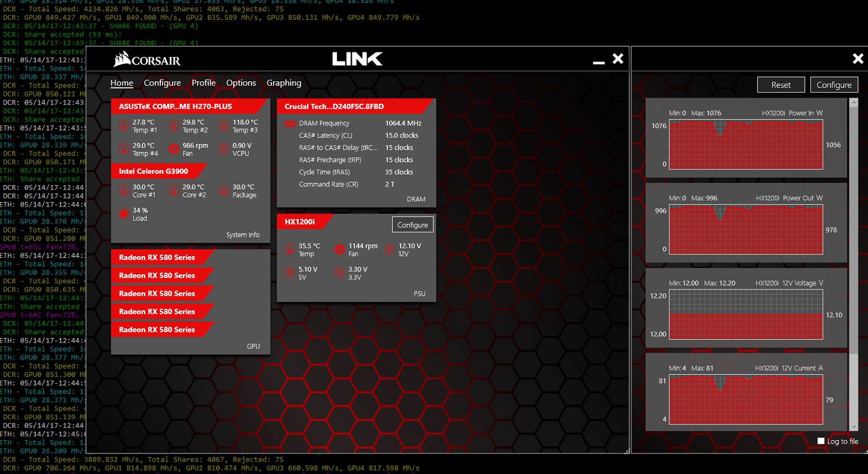Switch to the Graphing tab

284,83
